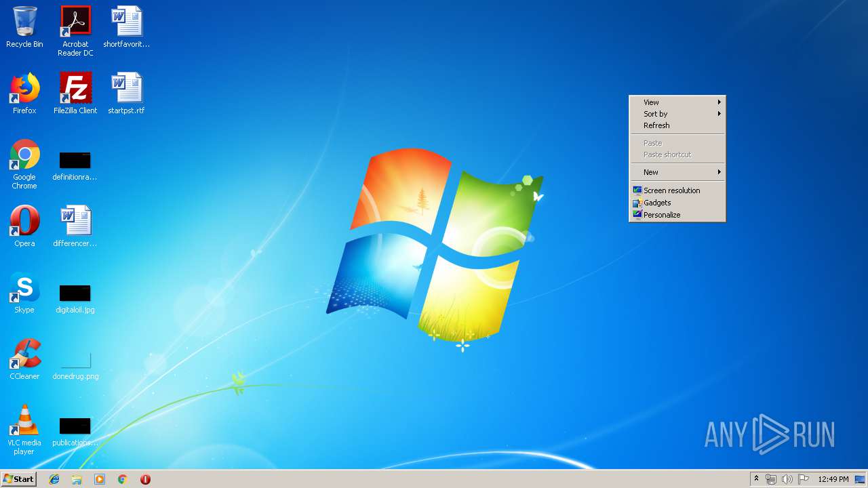The image size is (868, 488).
Task: Click the Start button
Action: [18, 479]
